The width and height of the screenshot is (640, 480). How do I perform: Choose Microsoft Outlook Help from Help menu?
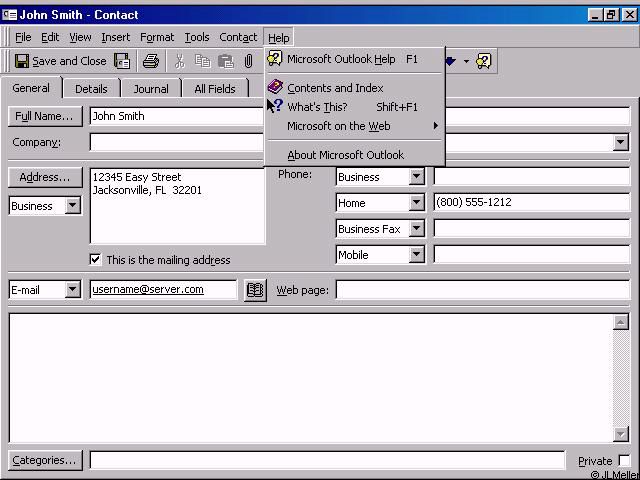click(x=353, y=60)
